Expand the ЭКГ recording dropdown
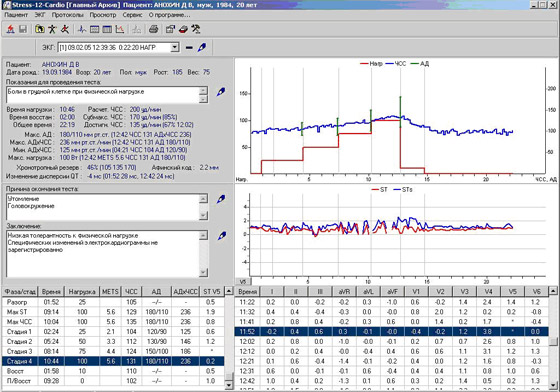 click(x=175, y=47)
